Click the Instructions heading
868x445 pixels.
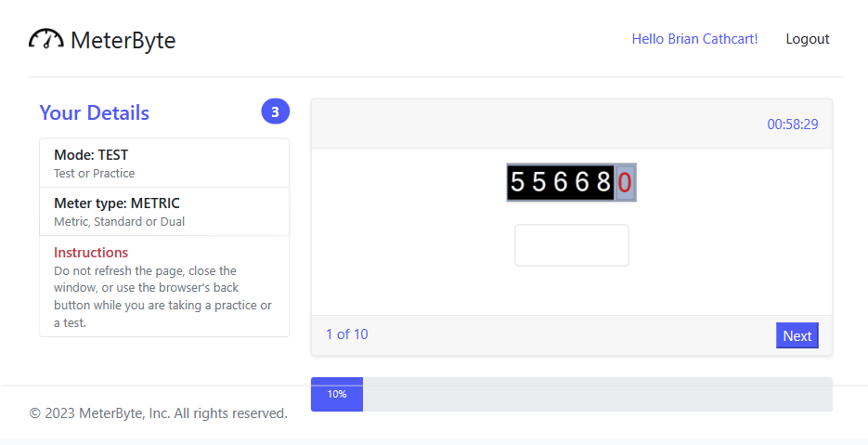click(91, 252)
